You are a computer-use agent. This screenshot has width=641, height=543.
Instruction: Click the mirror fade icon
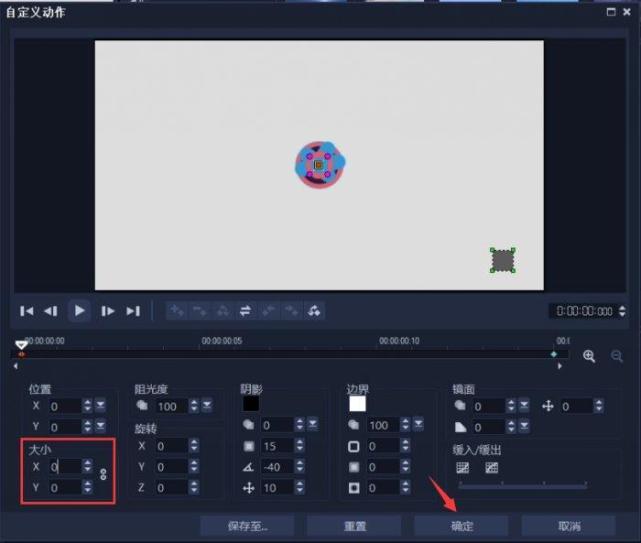461,427
